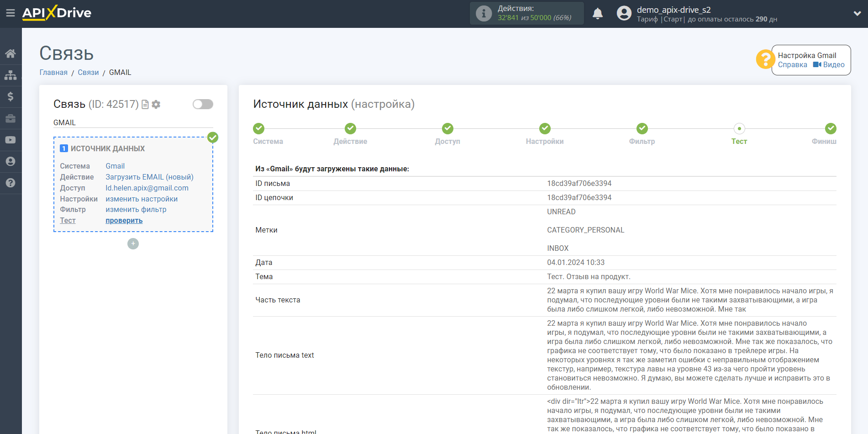
Task: Open the YouTube video sidebar icon
Action: [x=11, y=140]
